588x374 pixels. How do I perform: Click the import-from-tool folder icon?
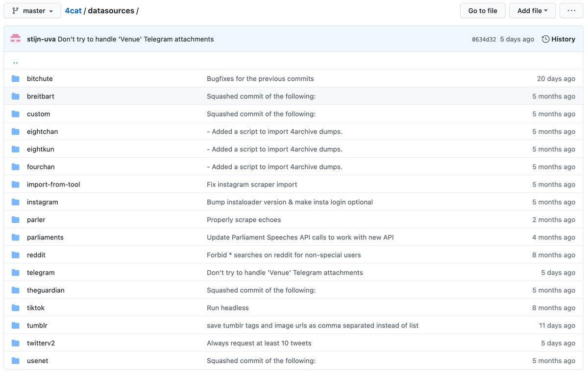click(16, 185)
